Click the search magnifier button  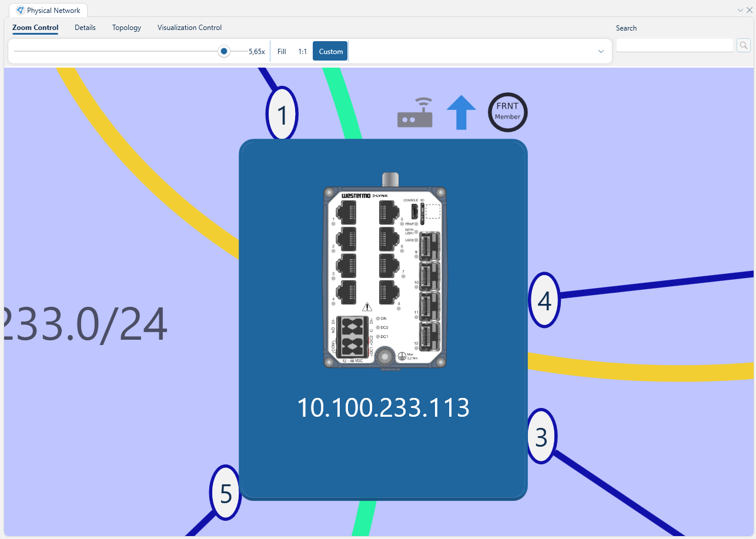click(743, 45)
